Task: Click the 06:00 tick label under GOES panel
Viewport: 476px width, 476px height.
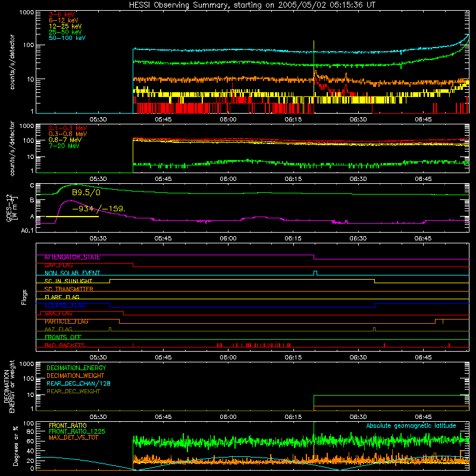Action: coord(228,239)
